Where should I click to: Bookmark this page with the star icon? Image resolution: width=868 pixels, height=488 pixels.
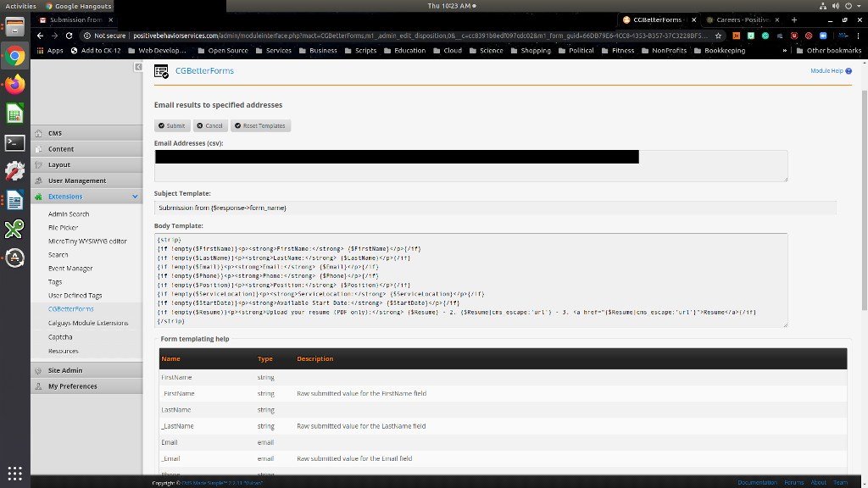[718, 36]
